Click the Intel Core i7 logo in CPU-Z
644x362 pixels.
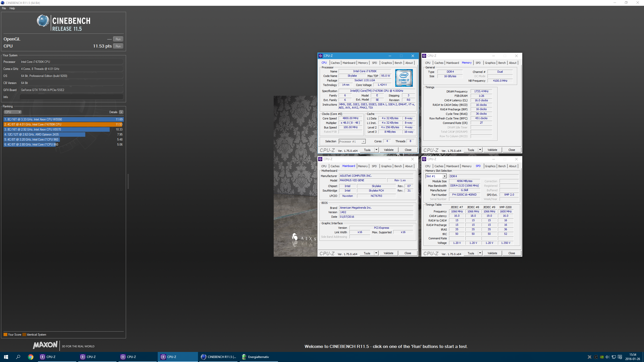coord(404,78)
